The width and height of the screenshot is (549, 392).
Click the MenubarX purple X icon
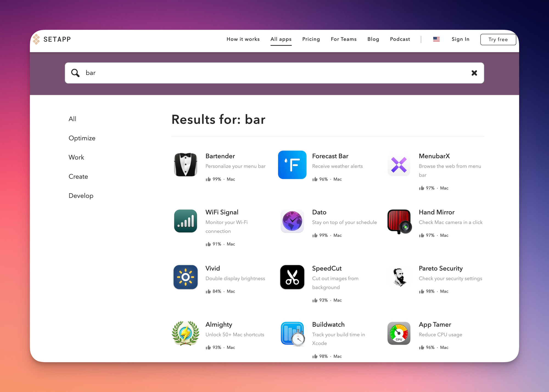tap(399, 165)
